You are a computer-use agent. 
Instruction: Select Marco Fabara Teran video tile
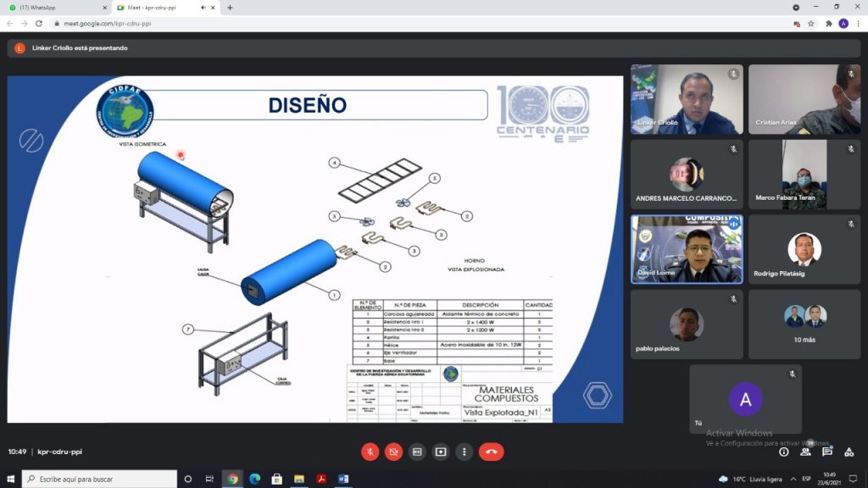[804, 175]
